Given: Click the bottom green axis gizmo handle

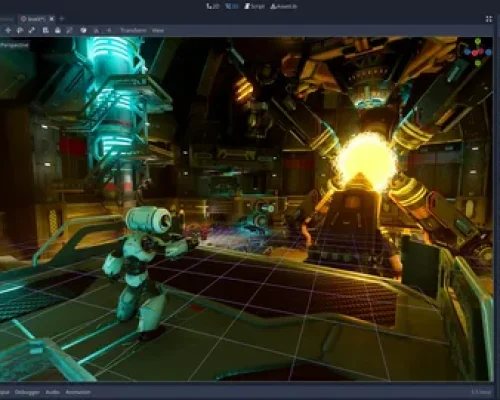Looking at the screenshot, I should [x=478, y=63].
